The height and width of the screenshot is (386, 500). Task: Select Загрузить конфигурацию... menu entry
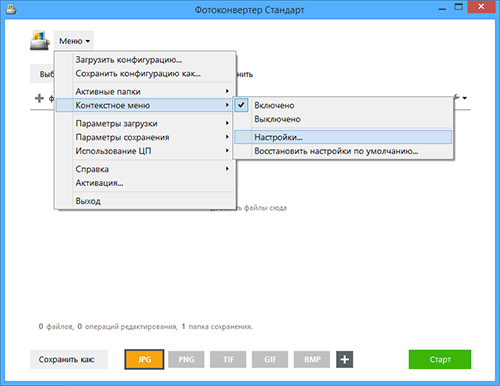[x=145, y=60]
